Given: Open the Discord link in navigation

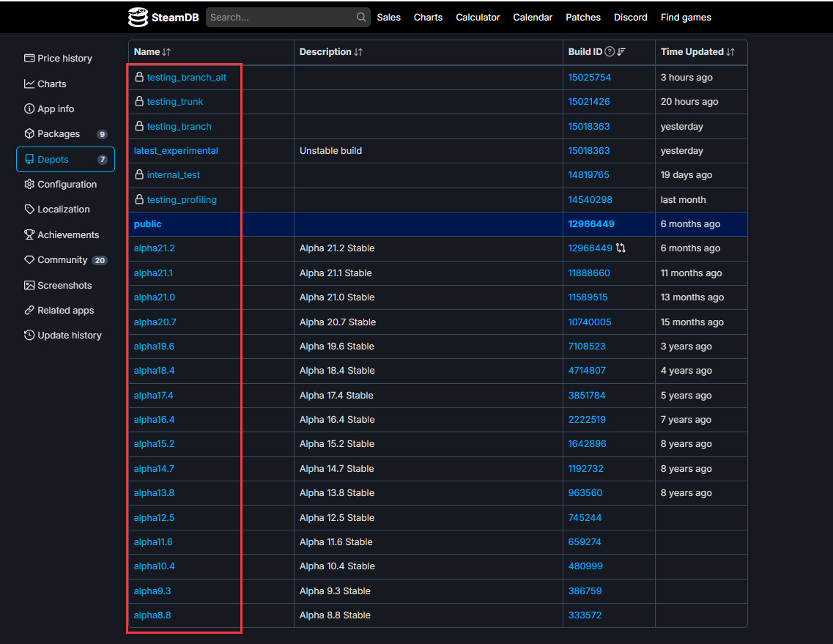Looking at the screenshot, I should (x=631, y=18).
